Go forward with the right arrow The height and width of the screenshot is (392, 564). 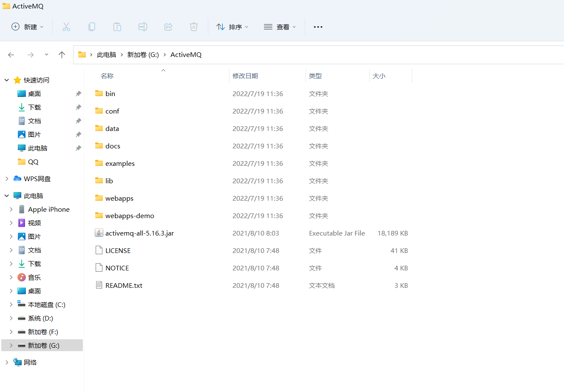tap(30, 55)
